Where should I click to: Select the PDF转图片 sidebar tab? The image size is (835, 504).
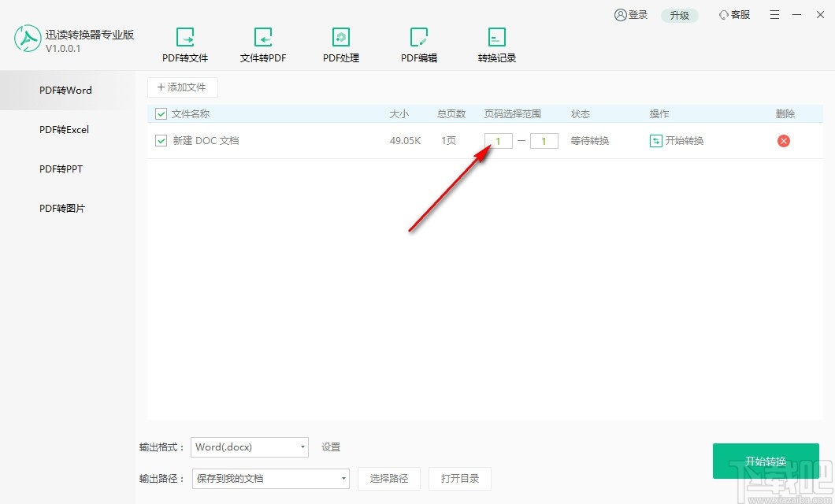[x=61, y=208]
